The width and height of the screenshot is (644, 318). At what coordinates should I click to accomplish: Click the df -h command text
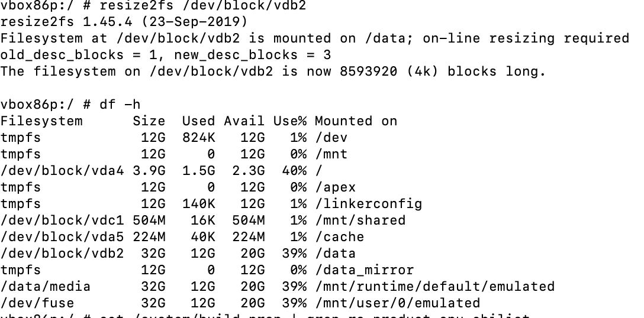(120, 105)
